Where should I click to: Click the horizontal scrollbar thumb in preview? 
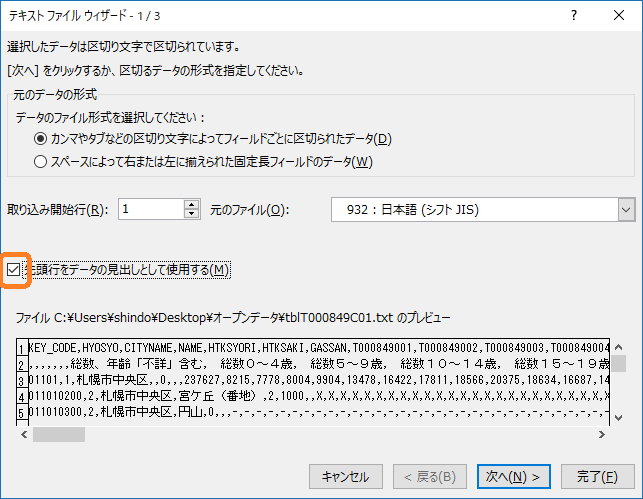tap(58, 434)
